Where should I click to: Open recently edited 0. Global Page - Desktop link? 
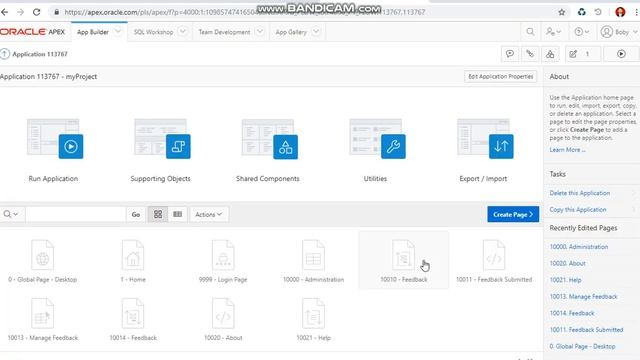(582, 347)
